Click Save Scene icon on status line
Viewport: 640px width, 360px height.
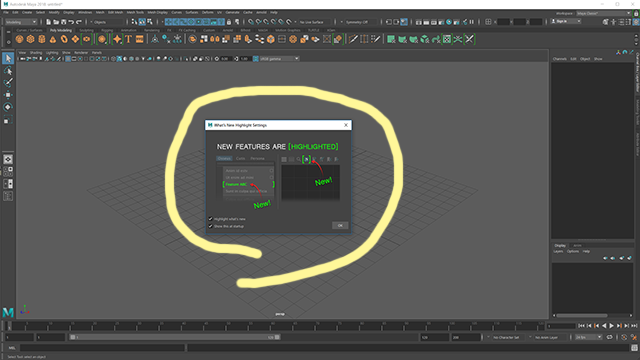coord(63,22)
